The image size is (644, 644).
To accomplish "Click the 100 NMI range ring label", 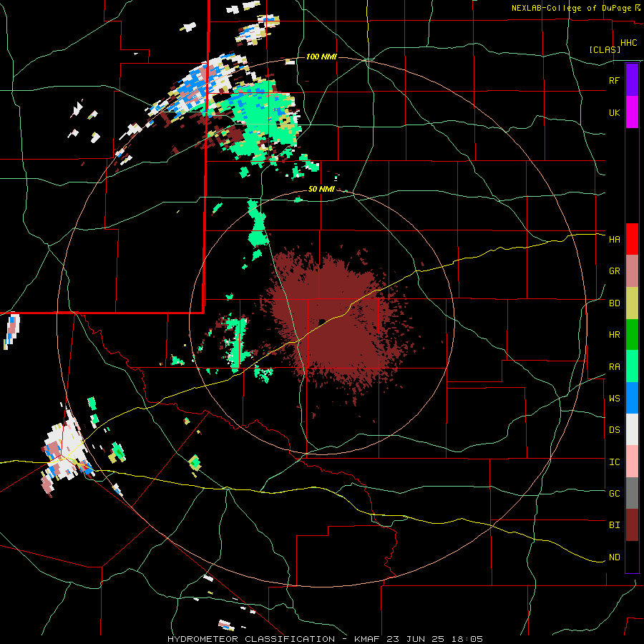I will [321, 57].
